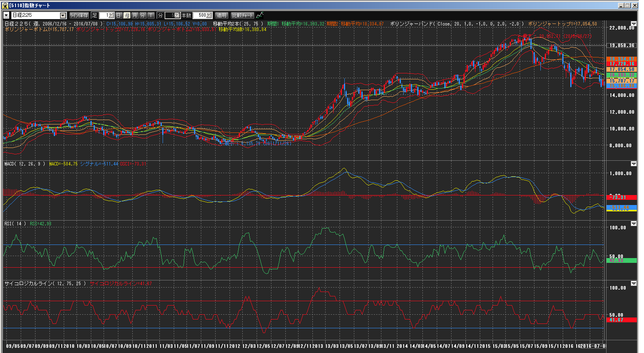Open the 日経225 index dropdown list
The width and height of the screenshot is (644, 353).
(63, 16)
